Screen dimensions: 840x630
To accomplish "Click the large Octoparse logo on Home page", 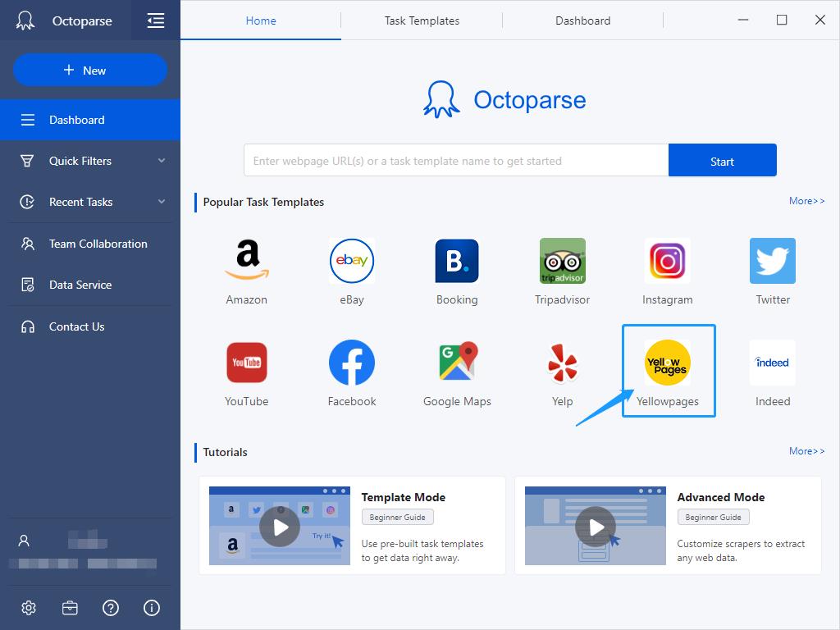I will pyautogui.click(x=504, y=99).
